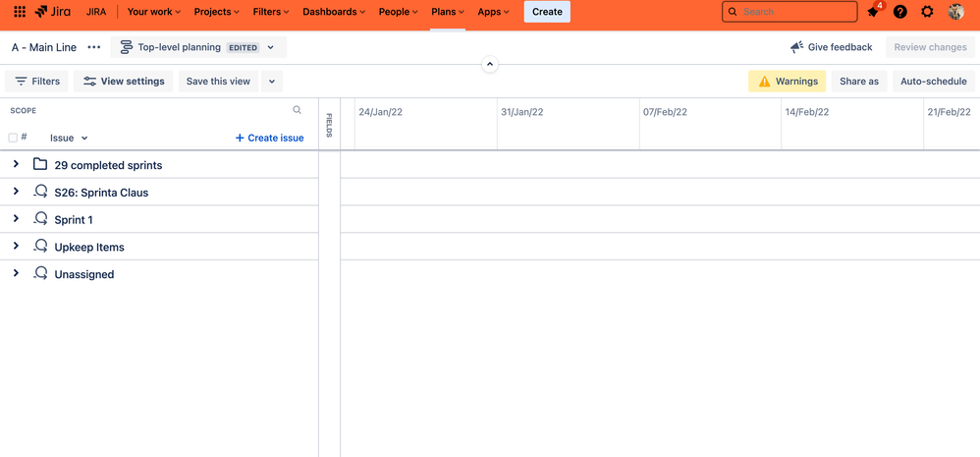The width and height of the screenshot is (980, 457).
Task: Toggle the select-all issues checkbox
Action: [x=13, y=138]
